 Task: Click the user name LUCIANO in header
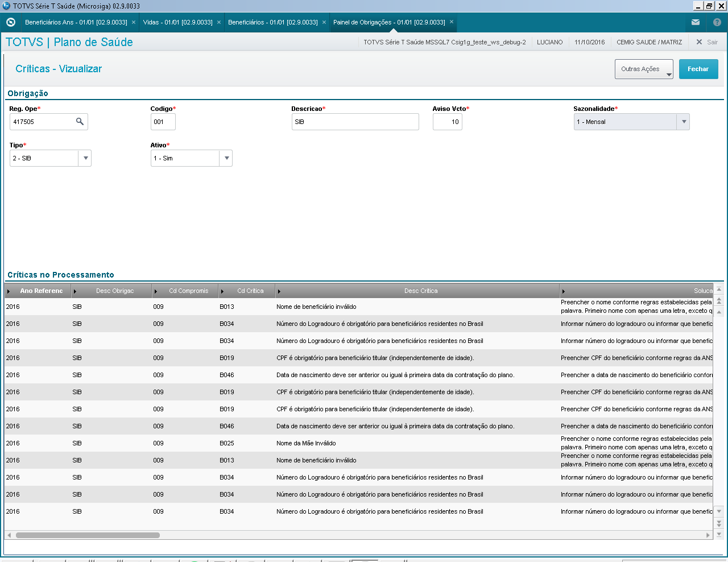click(550, 42)
